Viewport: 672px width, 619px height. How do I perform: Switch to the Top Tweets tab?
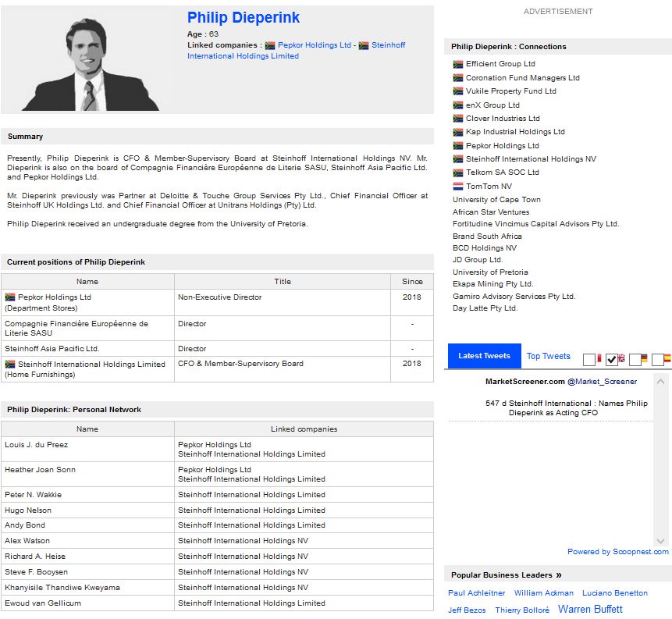pyautogui.click(x=548, y=356)
